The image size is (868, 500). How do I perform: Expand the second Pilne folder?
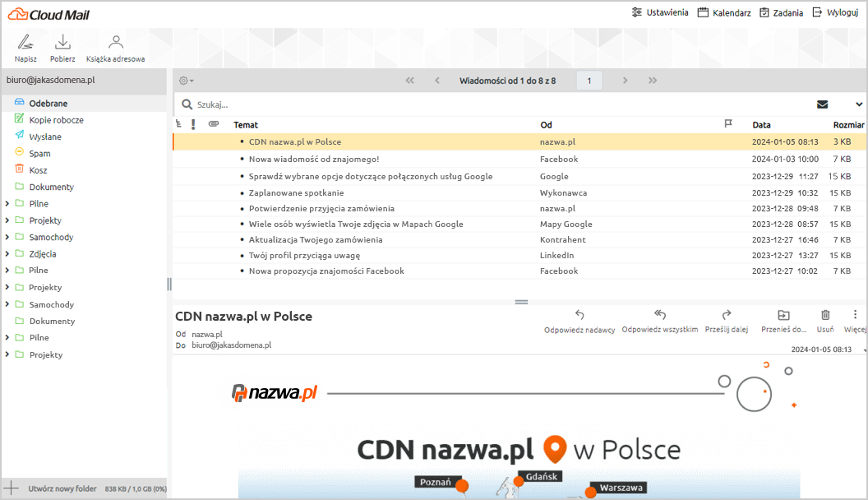(x=7, y=270)
